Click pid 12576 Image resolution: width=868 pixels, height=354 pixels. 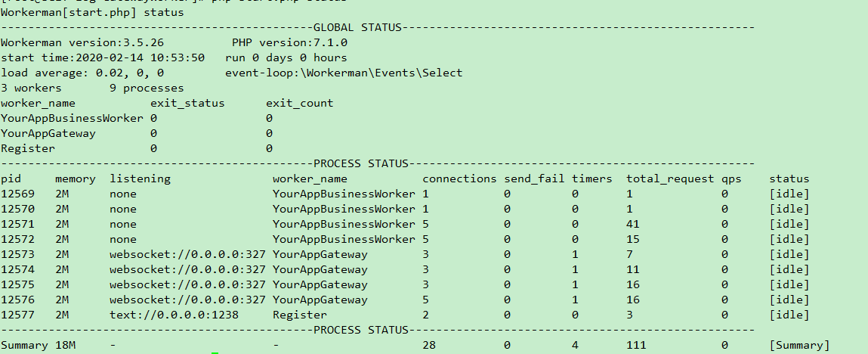pyautogui.click(x=17, y=300)
